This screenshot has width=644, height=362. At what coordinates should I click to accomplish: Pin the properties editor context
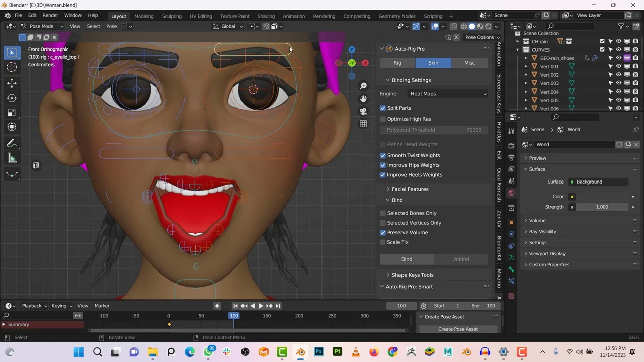(636, 129)
